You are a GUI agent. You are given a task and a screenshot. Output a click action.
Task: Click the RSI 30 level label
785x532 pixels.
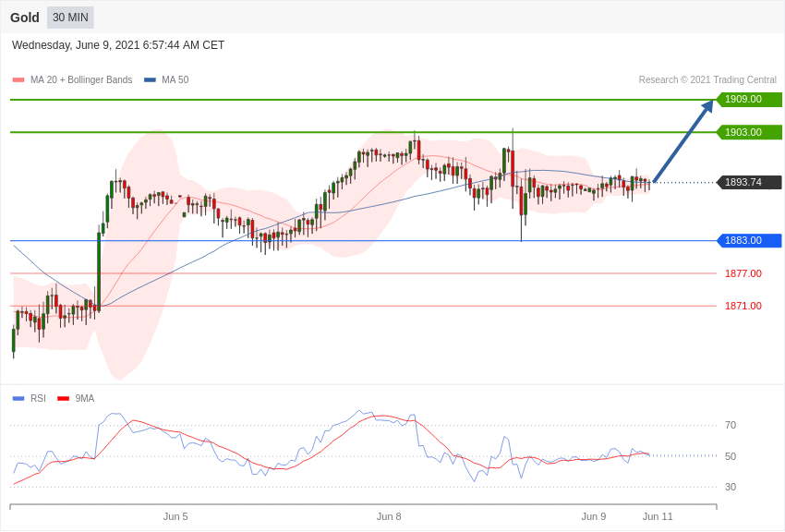[x=731, y=487]
